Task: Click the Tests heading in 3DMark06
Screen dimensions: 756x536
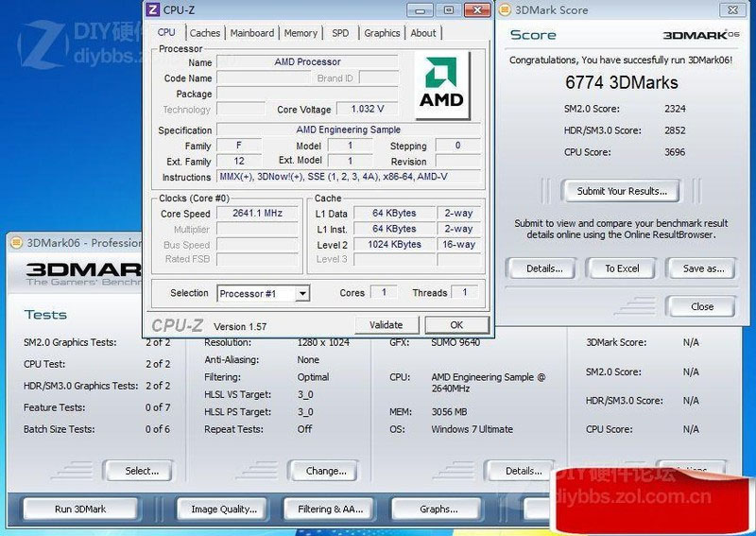Action: (x=45, y=315)
